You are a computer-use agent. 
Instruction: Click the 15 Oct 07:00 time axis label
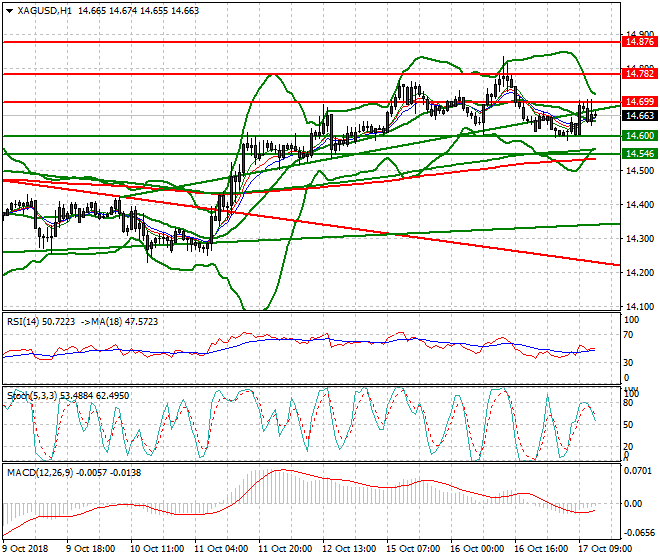[413, 549]
